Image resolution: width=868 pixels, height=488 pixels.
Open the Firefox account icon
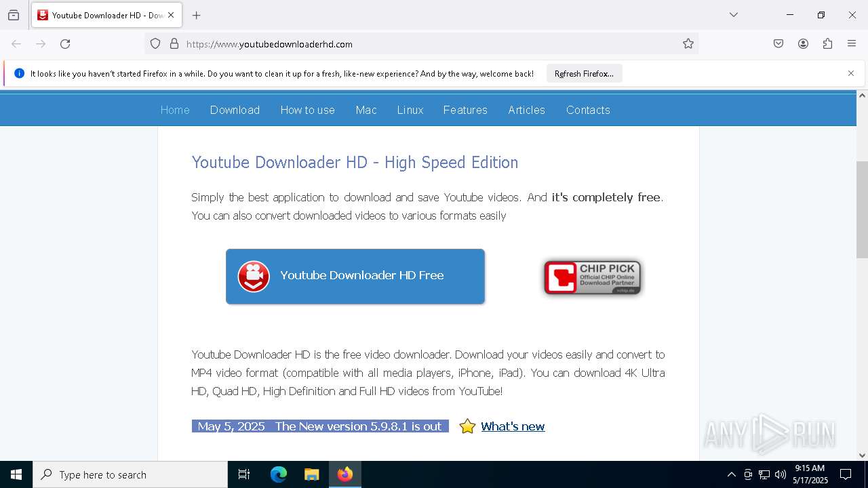(x=803, y=44)
